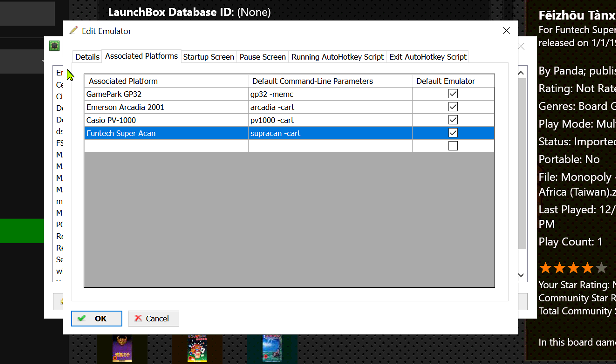Click the empty Associated Platform cell in new row
The image size is (616, 364).
(166, 146)
